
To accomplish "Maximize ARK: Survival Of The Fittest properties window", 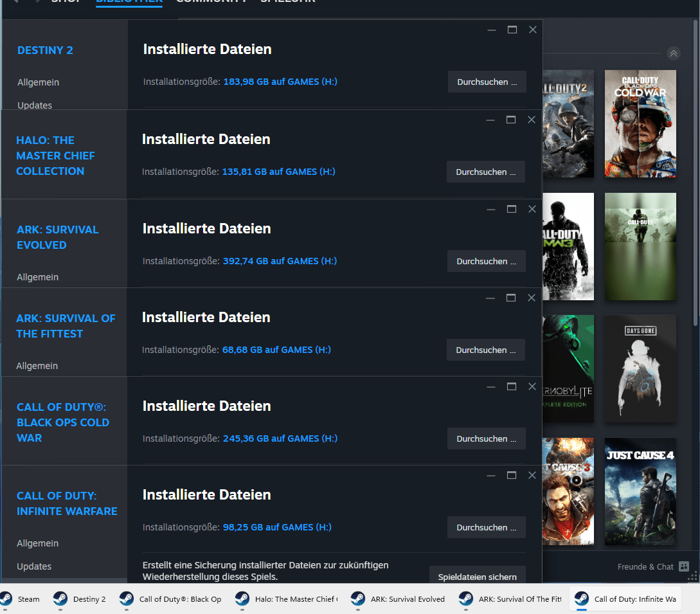I will 511,298.
